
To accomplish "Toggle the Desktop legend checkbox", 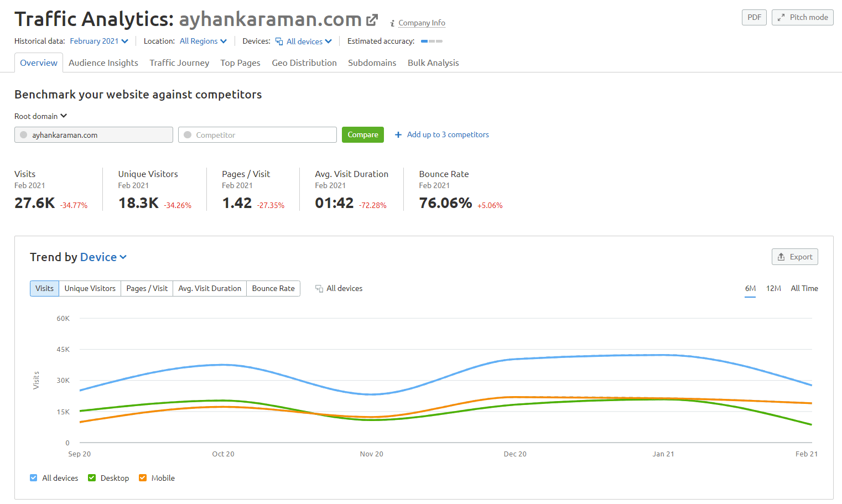I will pos(92,478).
